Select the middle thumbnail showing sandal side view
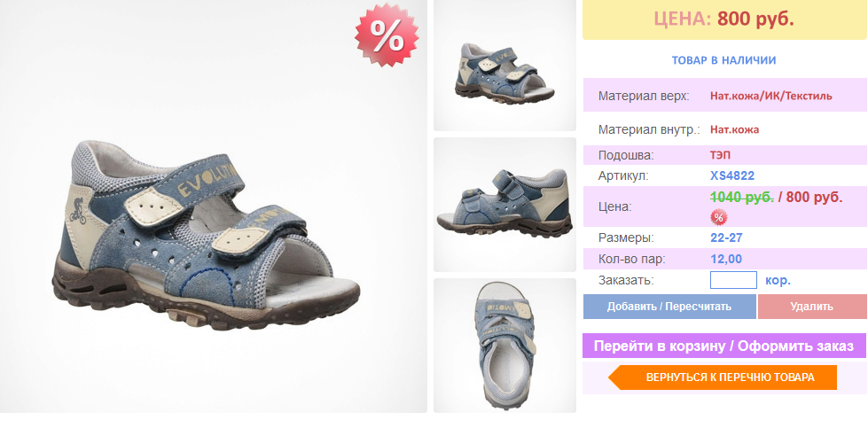Viewport: 868px width, 428px height. tap(504, 205)
